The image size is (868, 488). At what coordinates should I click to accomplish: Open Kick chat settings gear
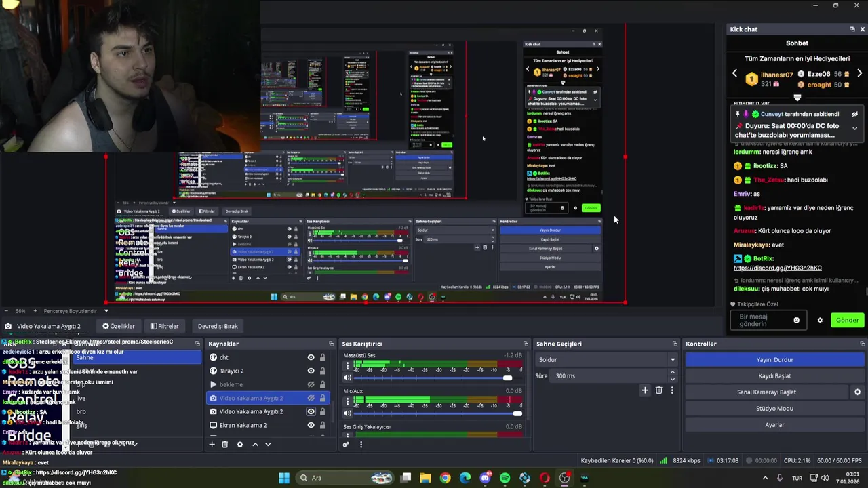[x=820, y=321]
